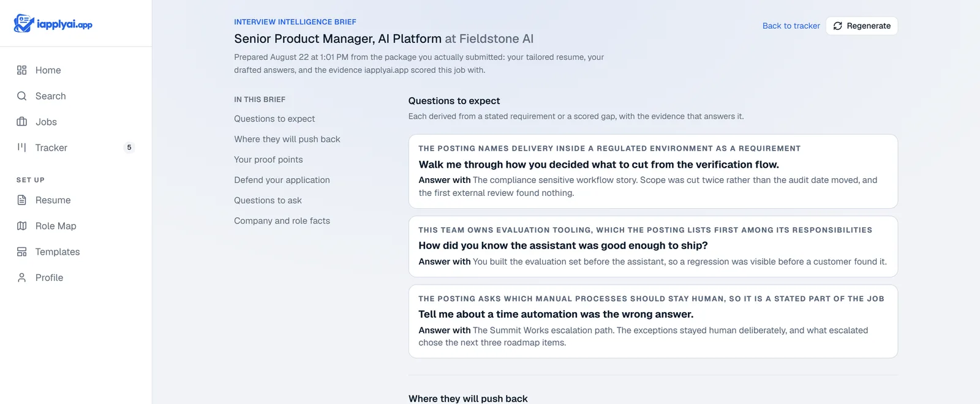Click the Interview Intelligence Brief label
Image resolution: width=980 pixels, height=404 pixels.
295,22
